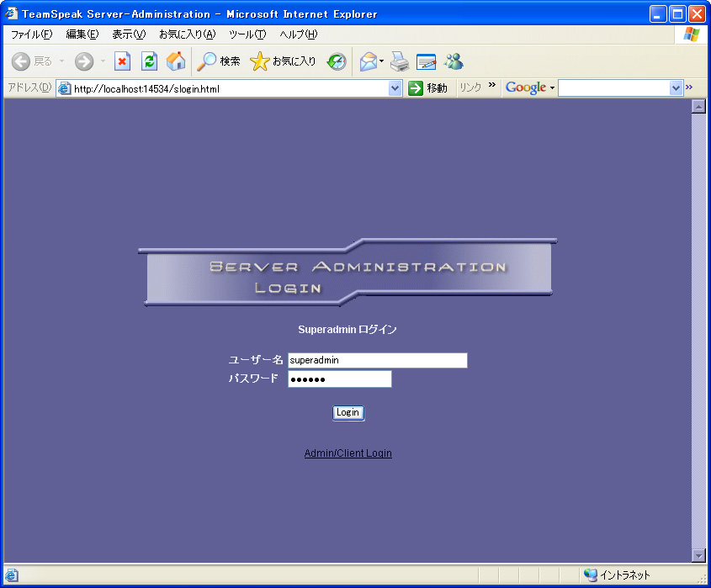Stop page loading with red X icon
Screen dimensions: 711x588
click(x=122, y=61)
